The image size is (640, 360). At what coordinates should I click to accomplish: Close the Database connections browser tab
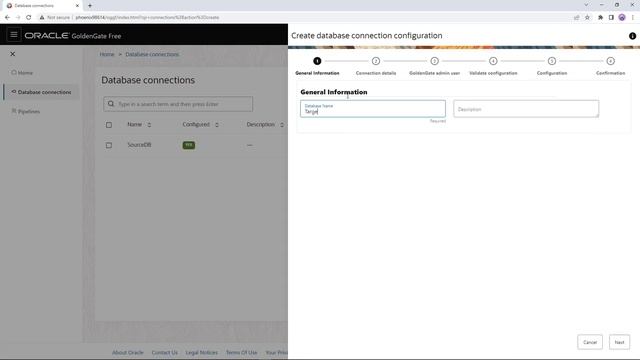[x=77, y=6]
